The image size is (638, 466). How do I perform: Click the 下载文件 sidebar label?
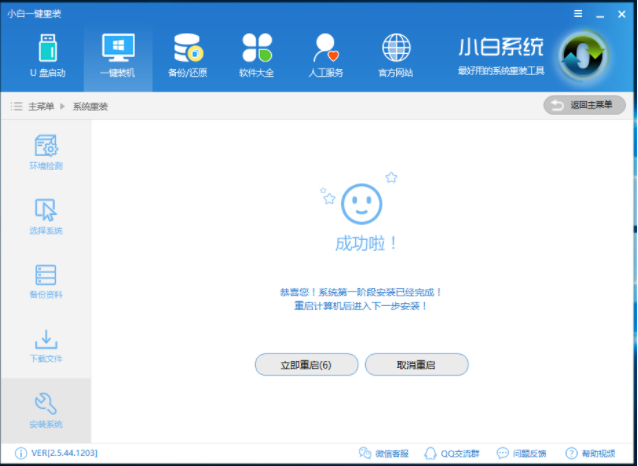[46, 359]
